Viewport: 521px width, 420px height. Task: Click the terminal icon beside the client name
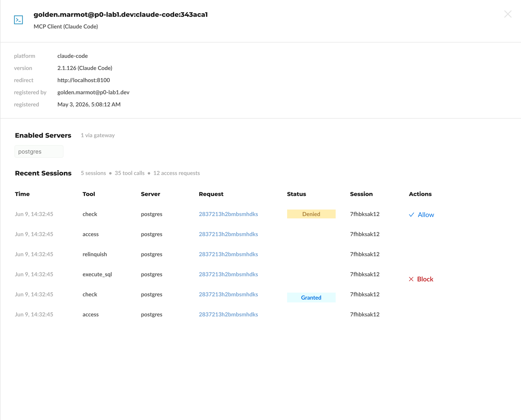[x=18, y=20]
